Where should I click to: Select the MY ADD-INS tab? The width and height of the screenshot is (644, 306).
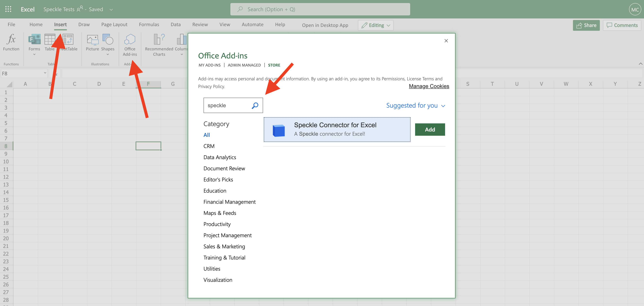pos(209,65)
